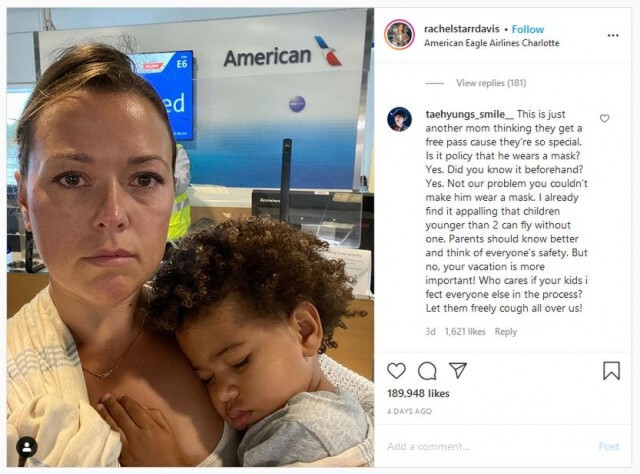
Task: Open the 189,948 likes list
Action: click(x=418, y=394)
